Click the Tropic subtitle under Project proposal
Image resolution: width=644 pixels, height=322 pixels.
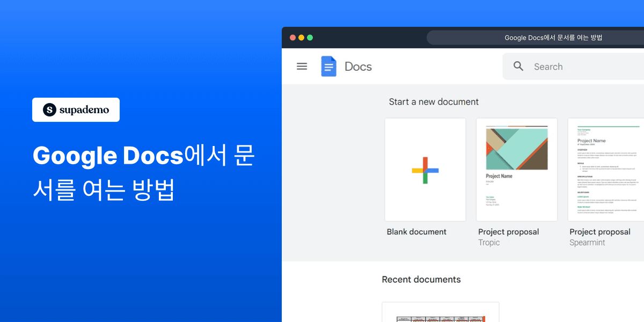click(488, 242)
